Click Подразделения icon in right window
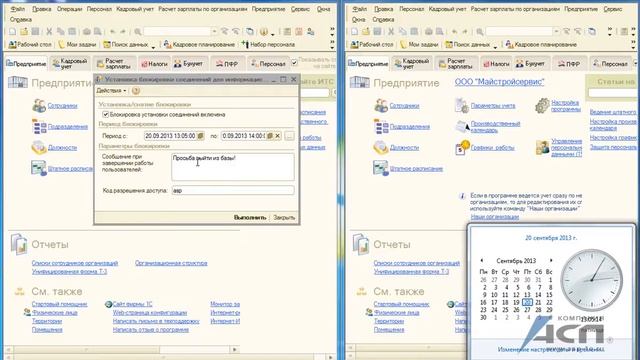 (x=381, y=127)
